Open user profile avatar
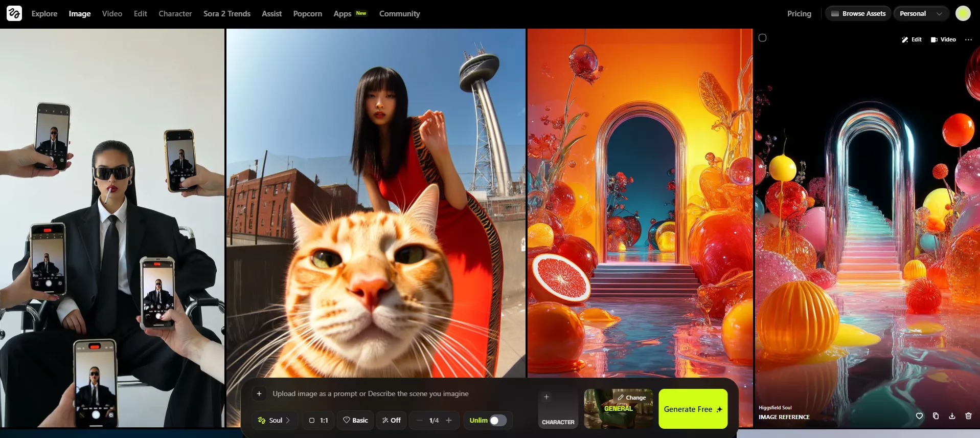Image resolution: width=980 pixels, height=438 pixels. point(963,14)
